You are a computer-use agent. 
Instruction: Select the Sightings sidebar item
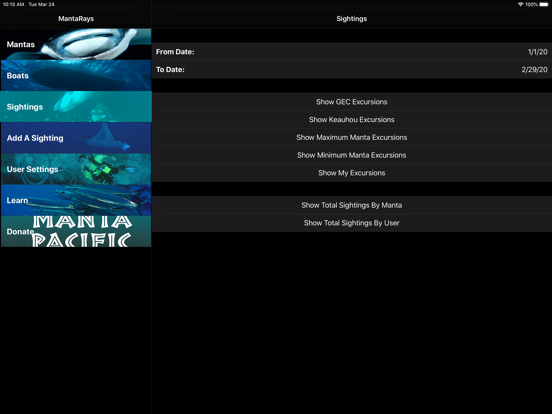coord(76,107)
